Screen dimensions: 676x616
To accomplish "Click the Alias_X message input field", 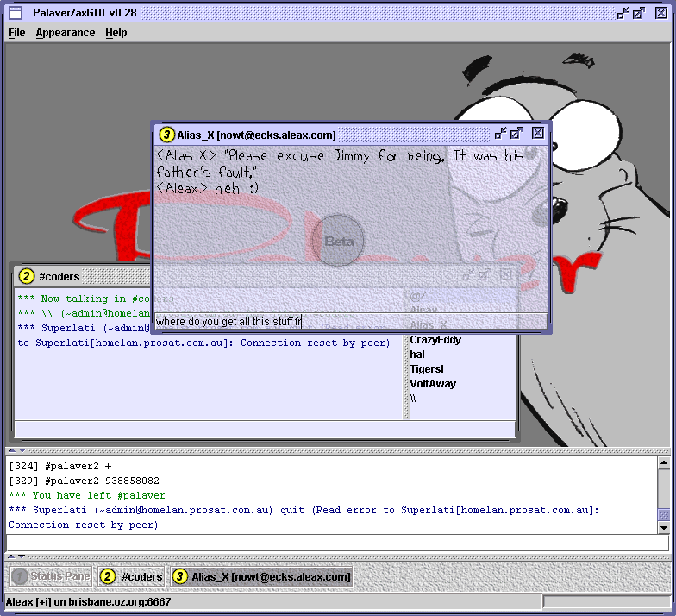I will point(351,321).
